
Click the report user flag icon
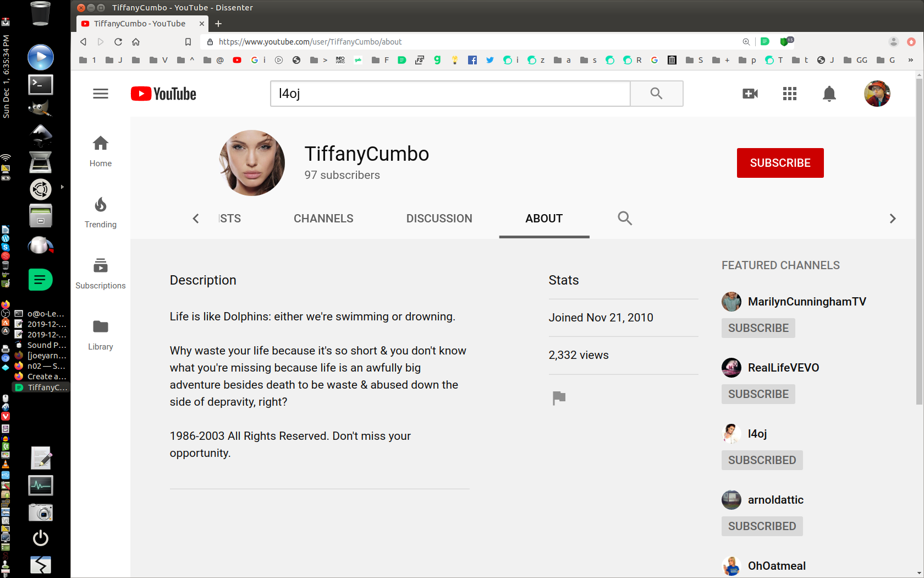559,397
